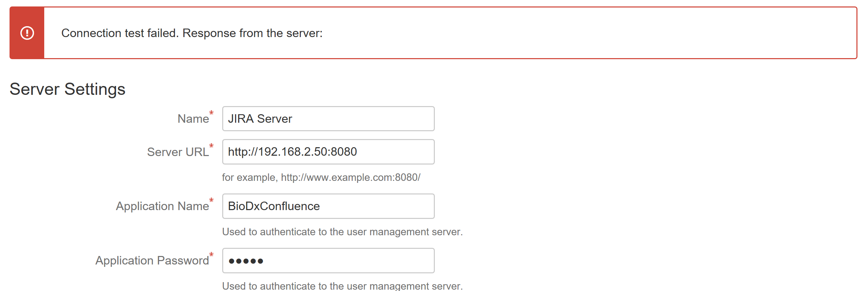868x291 pixels.
Task: Click the Application Password field
Action: click(328, 260)
